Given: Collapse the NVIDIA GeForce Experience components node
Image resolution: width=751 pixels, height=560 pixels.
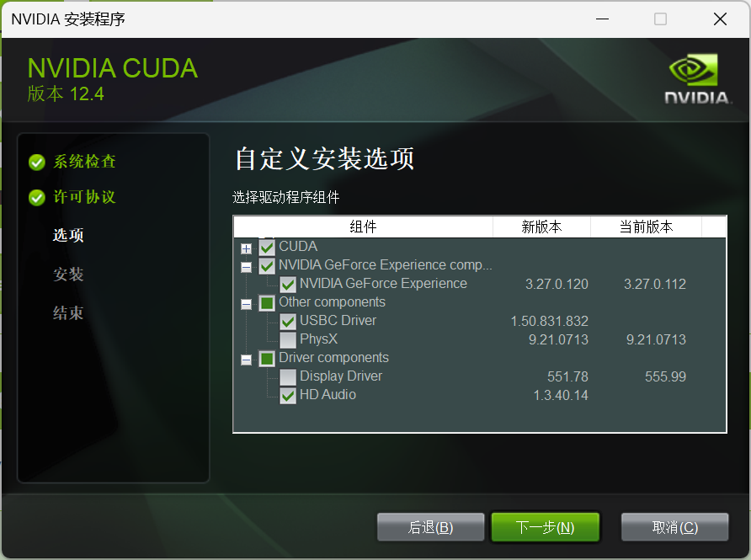Looking at the screenshot, I should click(246, 267).
